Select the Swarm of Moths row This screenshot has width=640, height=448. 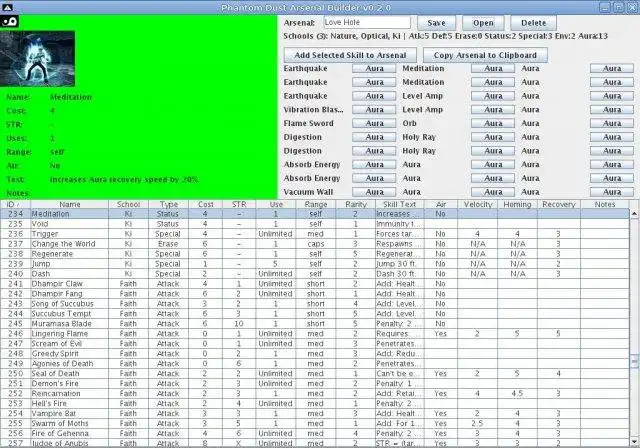tap(315, 424)
